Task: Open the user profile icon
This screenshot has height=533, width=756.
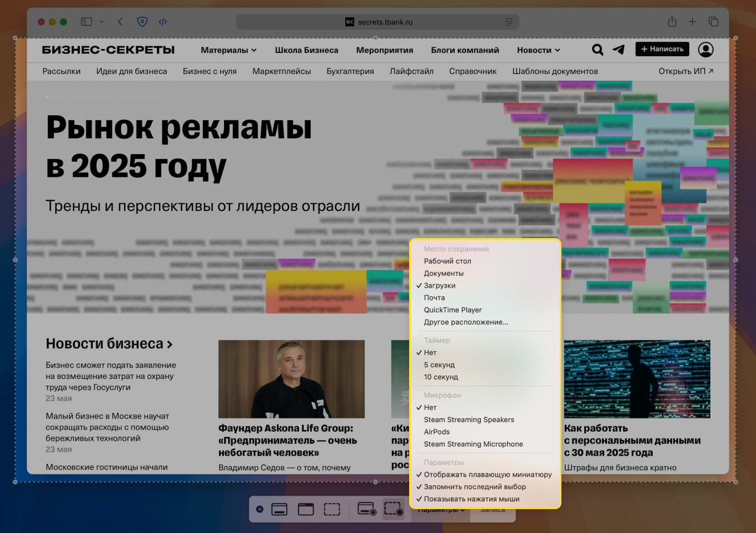Action: (x=705, y=50)
